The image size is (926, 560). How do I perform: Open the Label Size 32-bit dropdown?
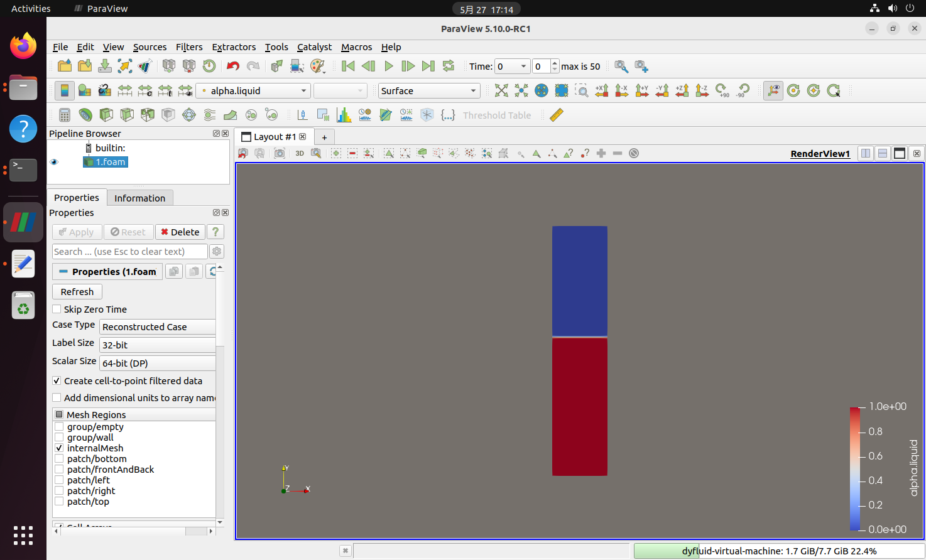point(158,345)
